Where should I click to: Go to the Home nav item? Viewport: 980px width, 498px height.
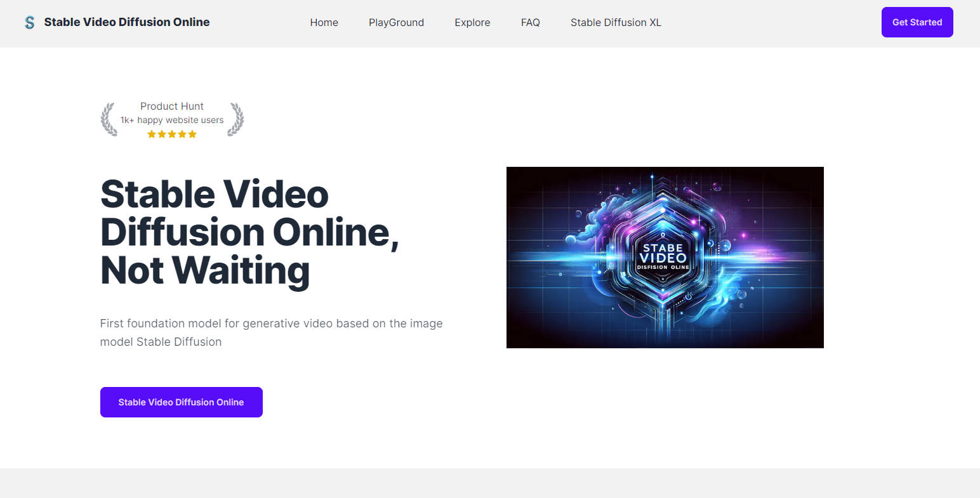pyautogui.click(x=324, y=22)
